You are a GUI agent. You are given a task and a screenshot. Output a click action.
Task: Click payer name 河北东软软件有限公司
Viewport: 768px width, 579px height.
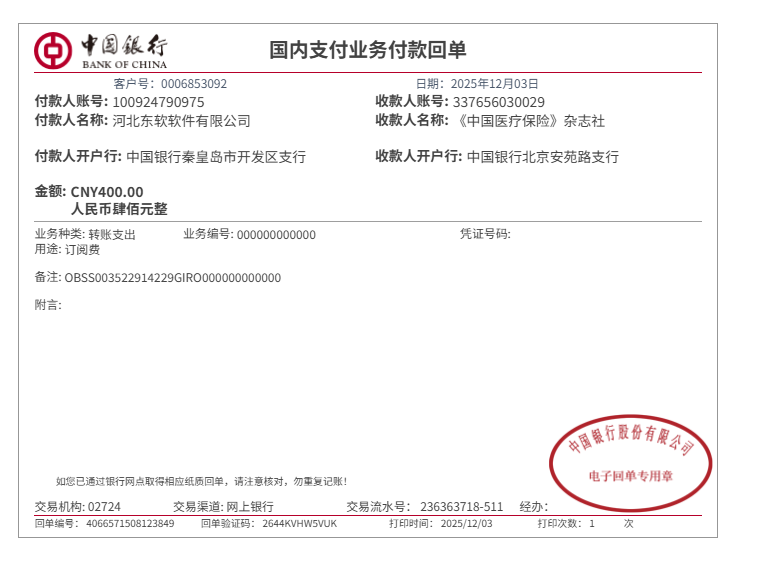pyautogui.click(x=181, y=121)
